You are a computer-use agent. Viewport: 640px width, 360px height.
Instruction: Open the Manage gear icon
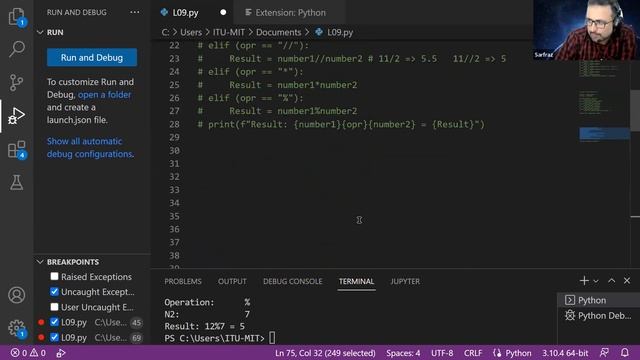pos(16,328)
